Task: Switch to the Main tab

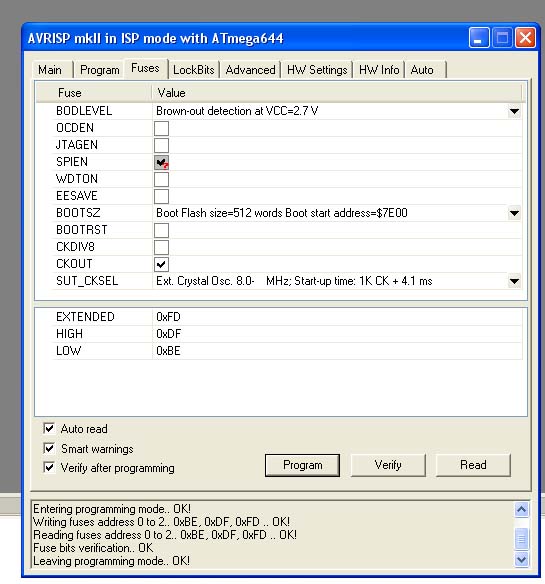Action: click(50, 70)
